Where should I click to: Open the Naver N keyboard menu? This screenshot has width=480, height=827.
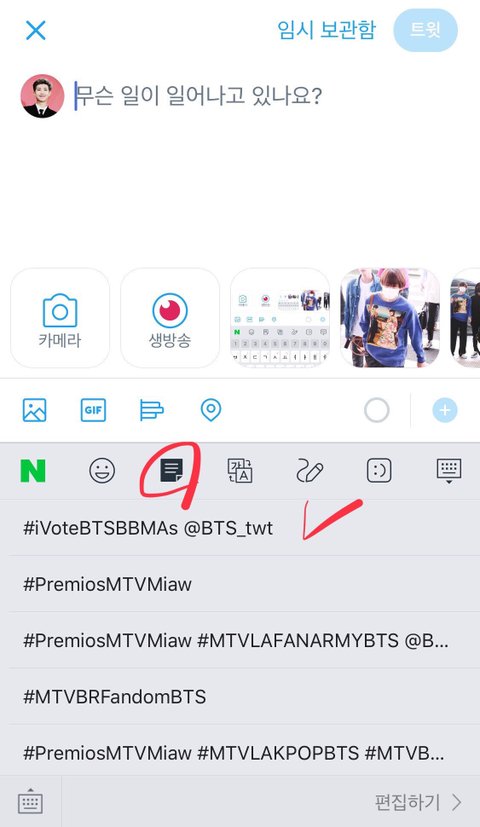coord(33,470)
